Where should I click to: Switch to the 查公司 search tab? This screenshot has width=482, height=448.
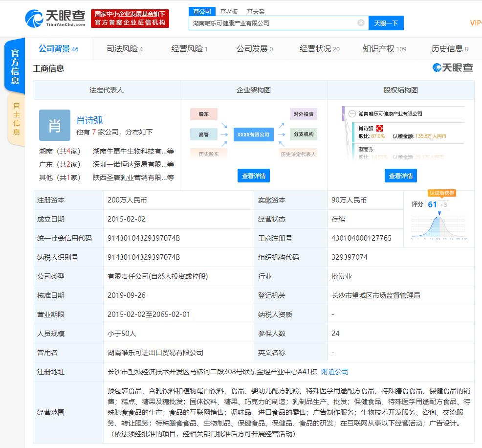(x=202, y=11)
